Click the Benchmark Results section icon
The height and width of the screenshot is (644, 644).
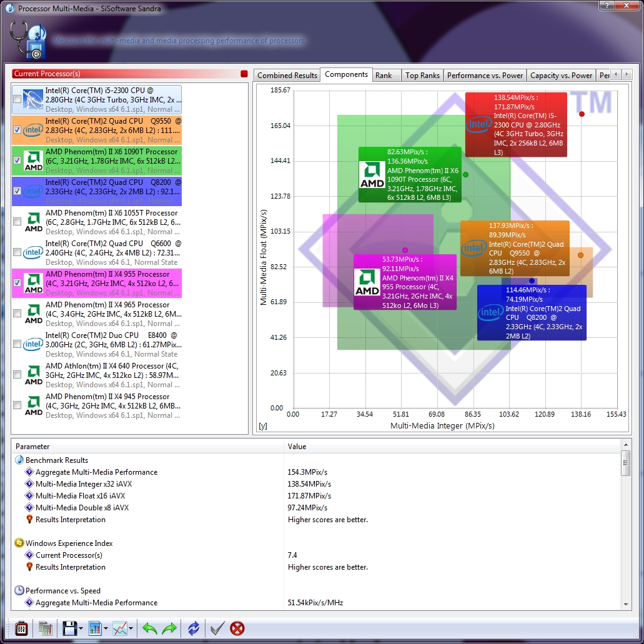pyautogui.click(x=19, y=460)
